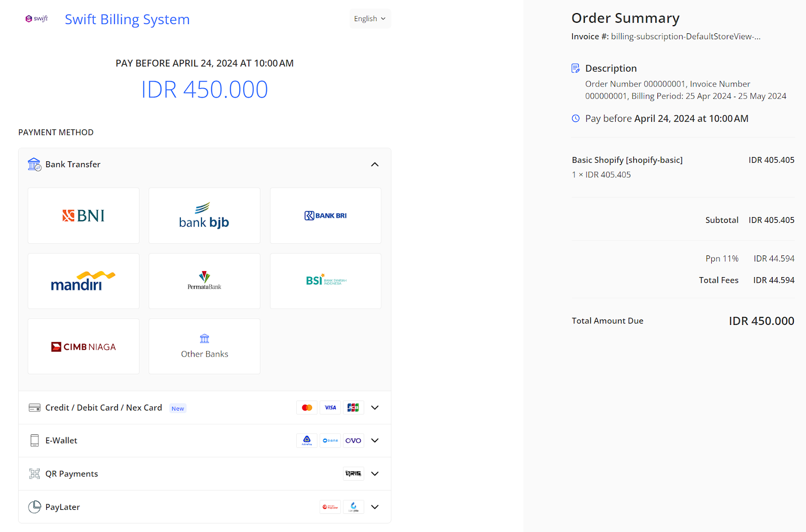Select CIMB Niaga bank

tap(84, 347)
